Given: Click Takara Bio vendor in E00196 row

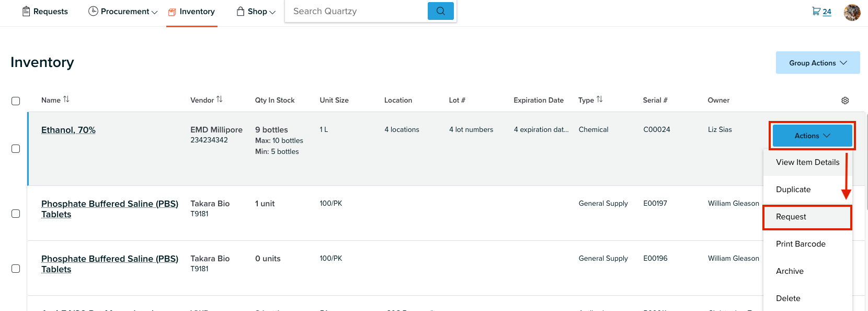Looking at the screenshot, I should [210, 259].
